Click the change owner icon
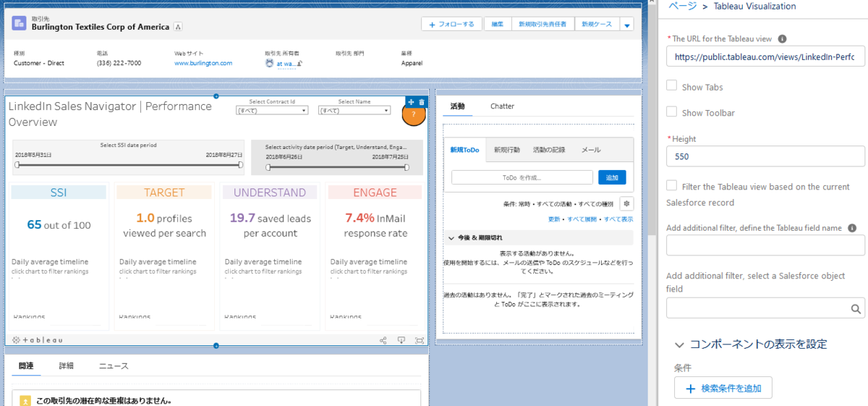The width and height of the screenshot is (868, 406). 299,64
